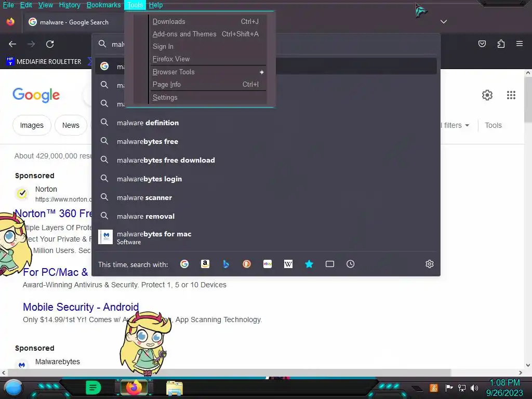The height and width of the screenshot is (399, 532).
Task: Search open tabs using the tab icon
Action: (x=330, y=264)
